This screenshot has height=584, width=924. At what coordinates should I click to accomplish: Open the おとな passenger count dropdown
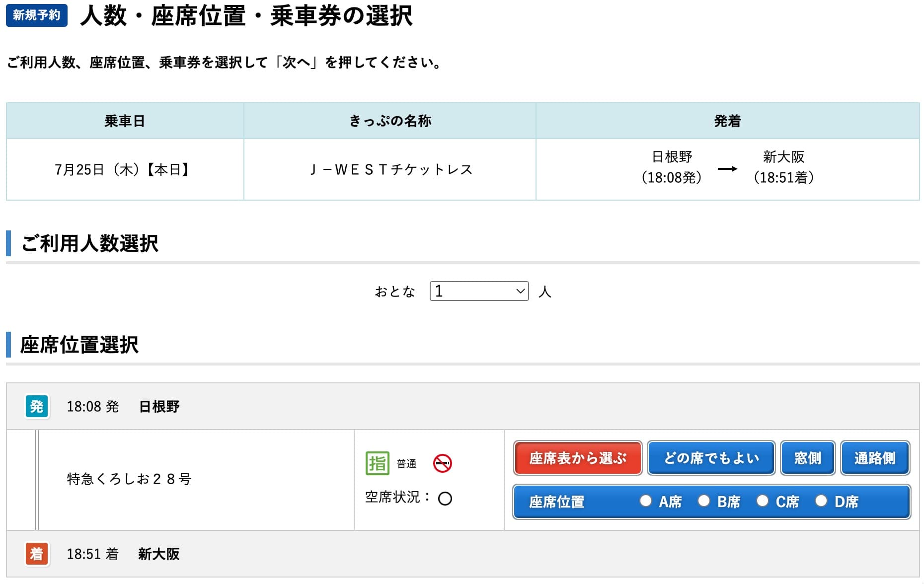point(479,291)
